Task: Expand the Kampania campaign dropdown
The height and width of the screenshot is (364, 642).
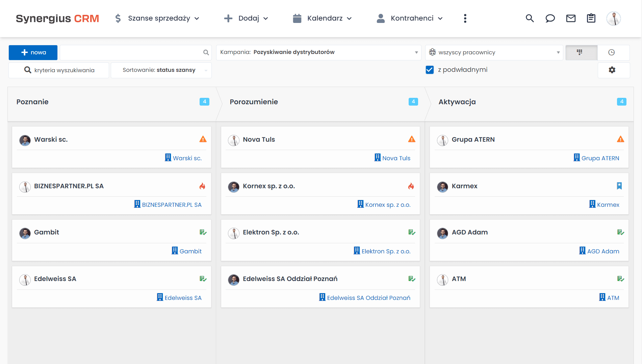Action: coord(318,53)
